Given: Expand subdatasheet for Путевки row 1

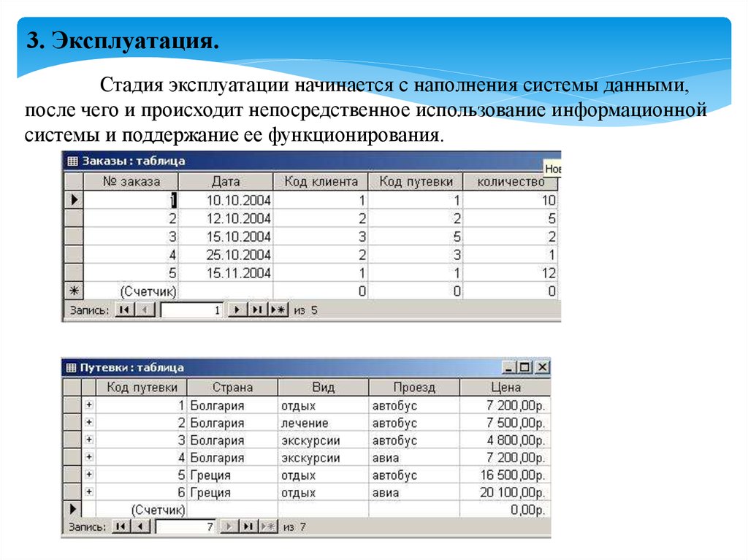Looking at the screenshot, I should (89, 405).
